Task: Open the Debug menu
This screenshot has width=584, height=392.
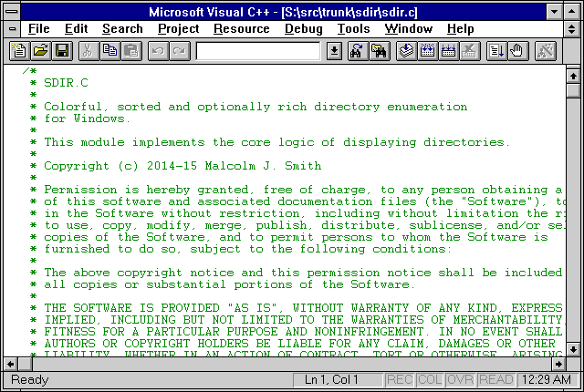Action: pyautogui.click(x=304, y=28)
